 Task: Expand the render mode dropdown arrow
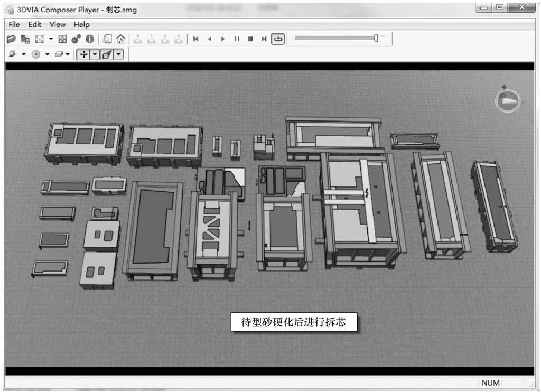pyautogui.click(x=23, y=54)
